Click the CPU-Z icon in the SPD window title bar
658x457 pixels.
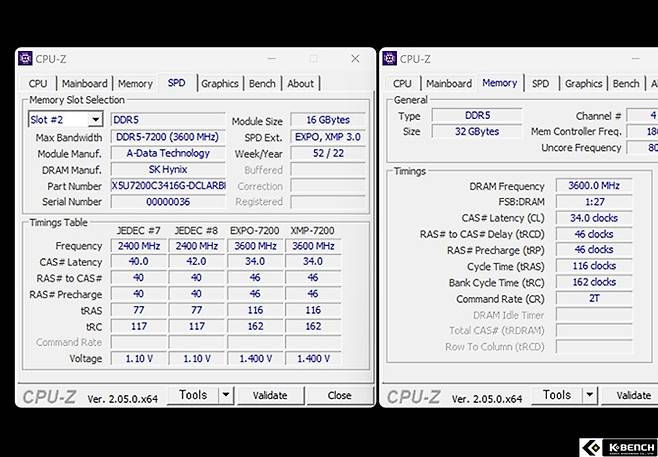pyautogui.click(x=27, y=58)
